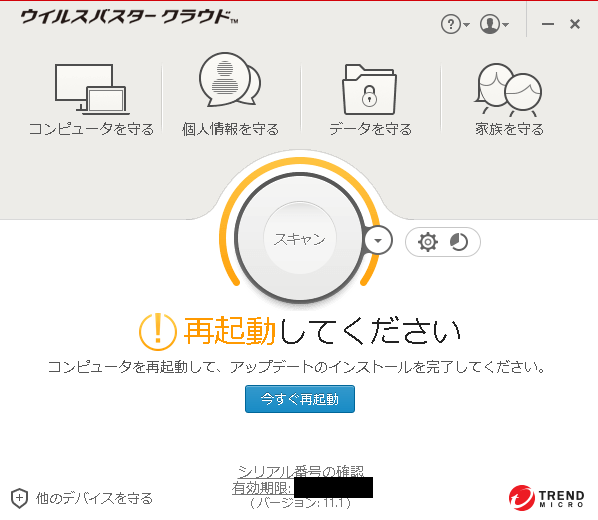Viewport: 598px width, 520px height.
Task: Click the 今すぐ再起動 button
Action: click(300, 399)
